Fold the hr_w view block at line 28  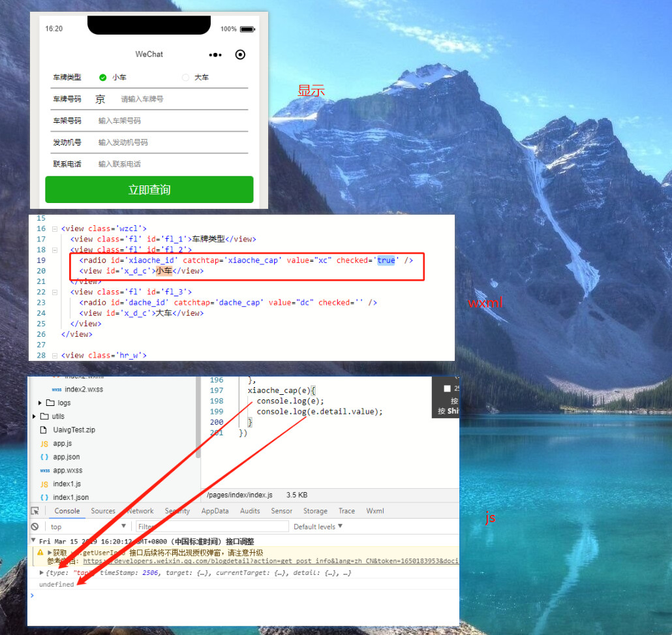point(54,356)
